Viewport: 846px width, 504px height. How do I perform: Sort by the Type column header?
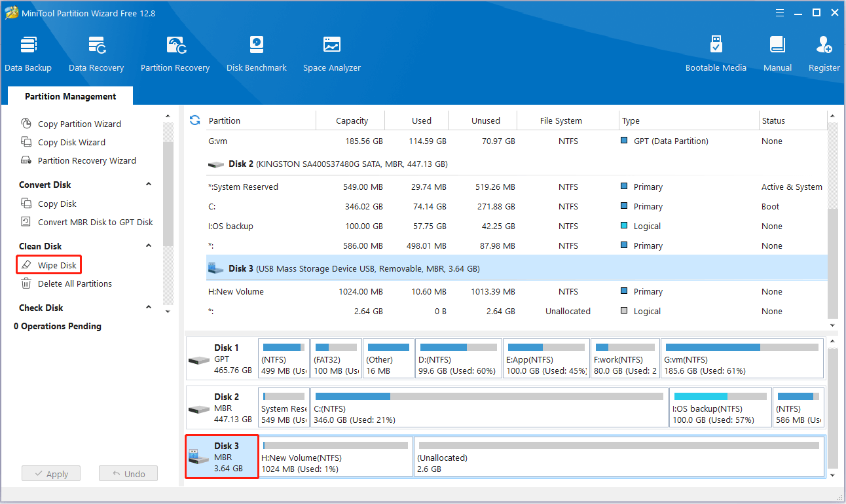689,120
